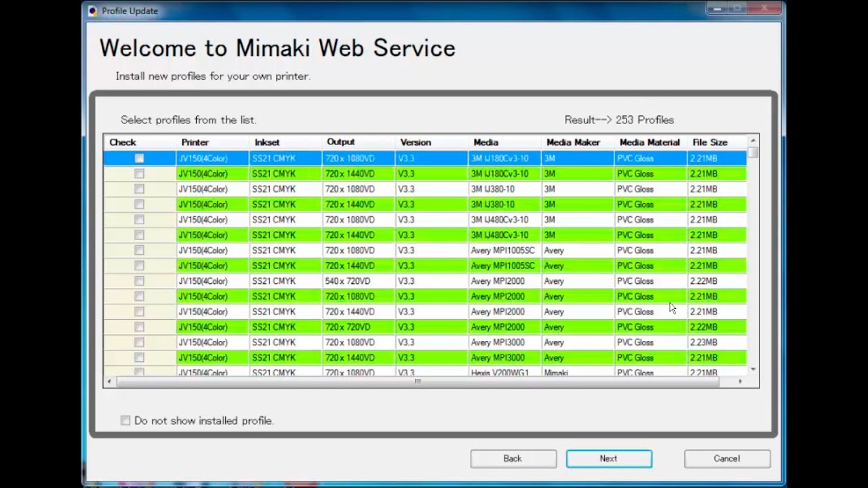Click the Media column header
This screenshot has width=868, height=488.
[505, 142]
